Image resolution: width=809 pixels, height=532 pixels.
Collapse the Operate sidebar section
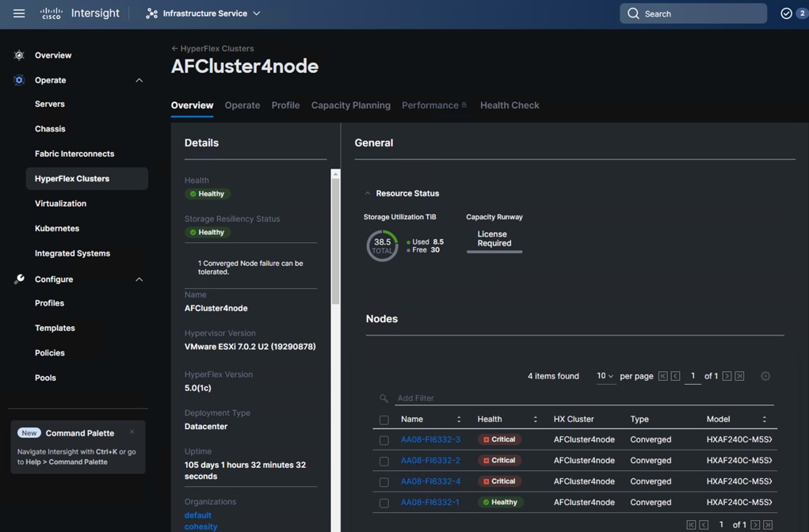[x=139, y=80]
